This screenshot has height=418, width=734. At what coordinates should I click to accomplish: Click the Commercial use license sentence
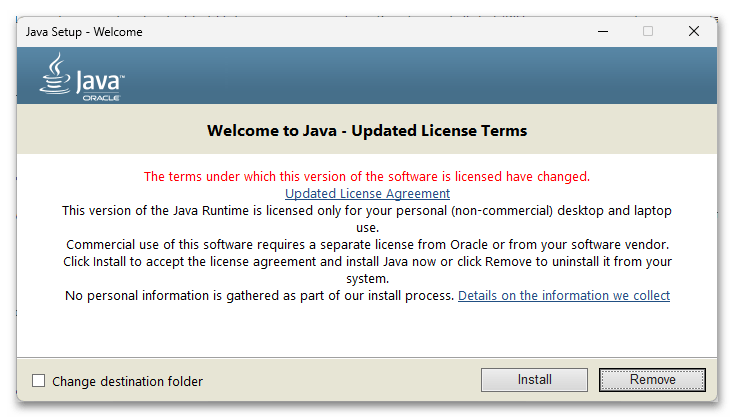(x=367, y=244)
